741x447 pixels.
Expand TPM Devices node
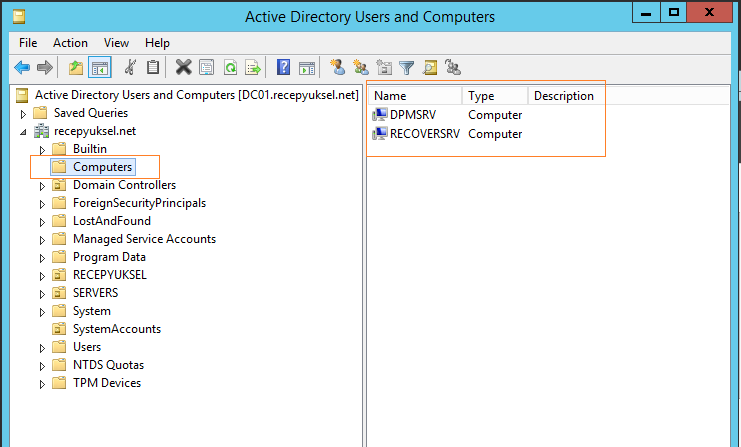(x=42, y=384)
